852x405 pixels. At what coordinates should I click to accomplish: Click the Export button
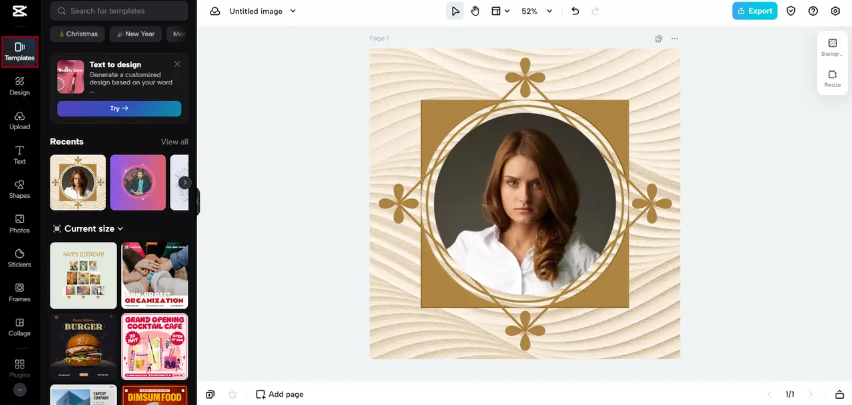pos(755,11)
